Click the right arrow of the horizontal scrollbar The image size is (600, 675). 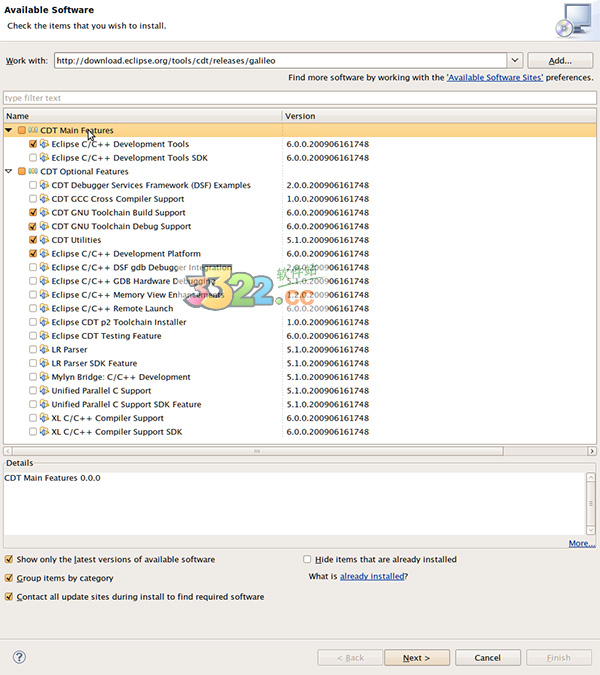(x=592, y=451)
